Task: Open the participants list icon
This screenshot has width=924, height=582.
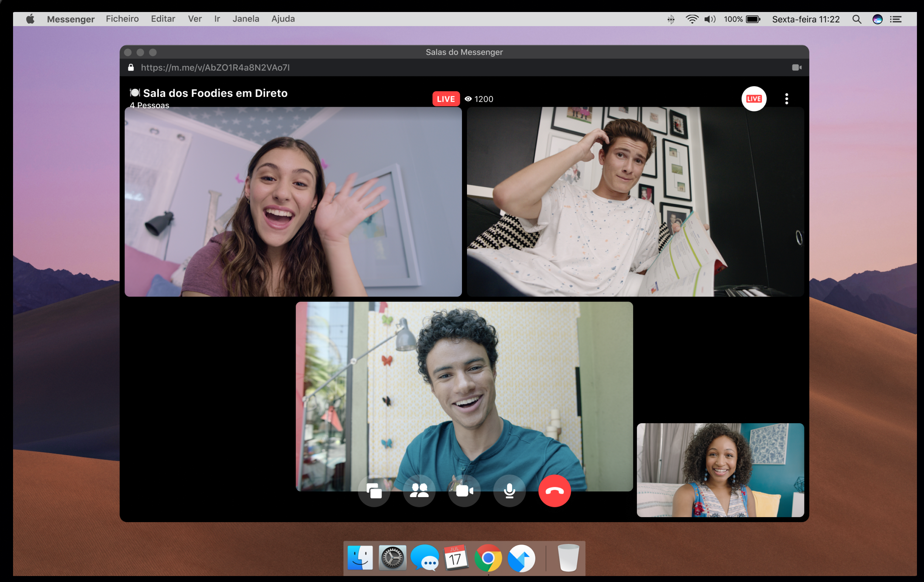Action: (419, 491)
